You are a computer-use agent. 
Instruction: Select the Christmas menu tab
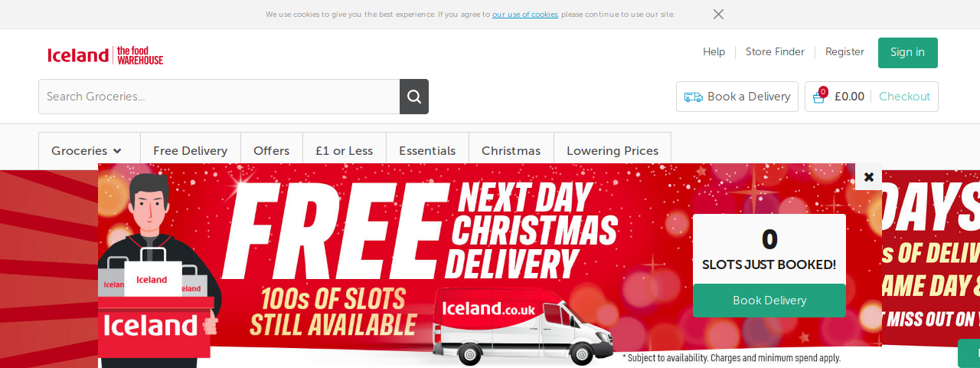511,151
